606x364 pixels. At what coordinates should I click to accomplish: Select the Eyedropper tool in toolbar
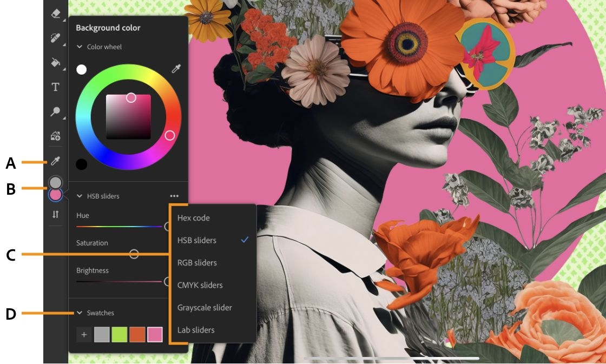tap(56, 161)
